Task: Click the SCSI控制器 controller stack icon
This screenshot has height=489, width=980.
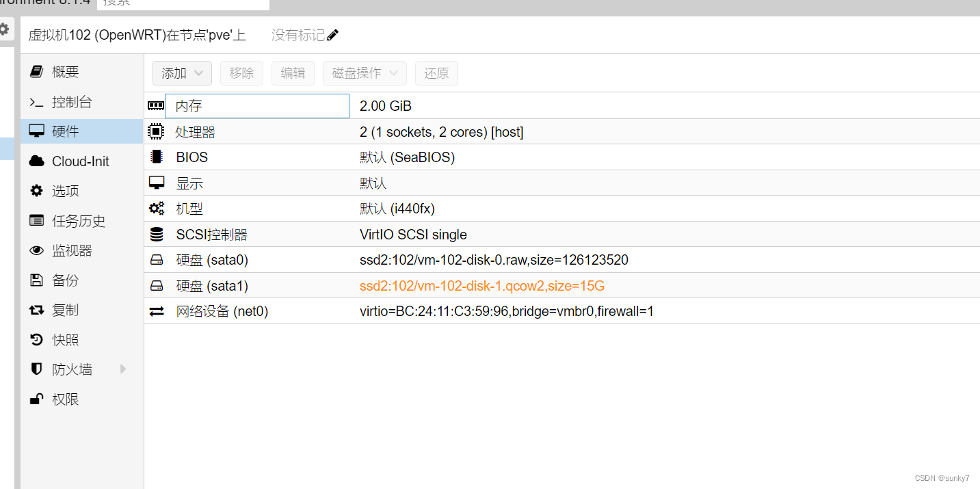Action: [156, 234]
